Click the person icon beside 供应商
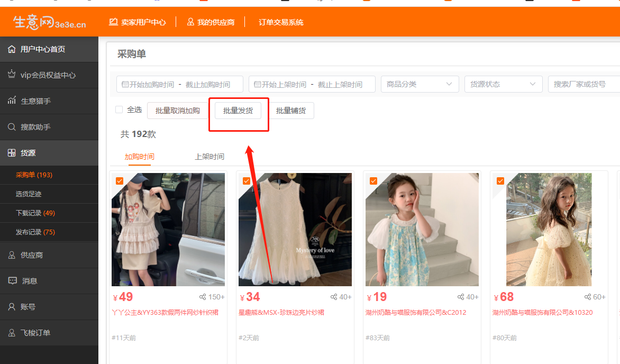620x364 pixels. click(x=12, y=255)
